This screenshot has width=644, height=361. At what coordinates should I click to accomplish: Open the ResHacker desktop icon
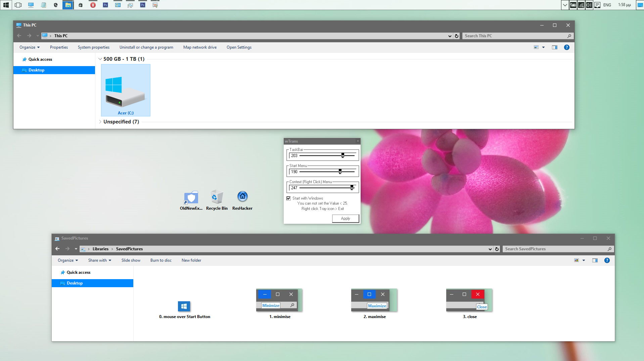[x=242, y=197]
